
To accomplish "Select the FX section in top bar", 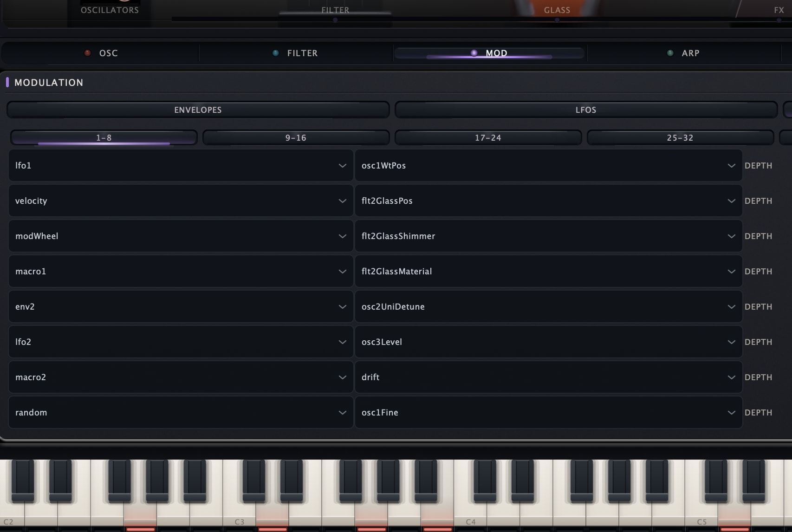I will tap(779, 10).
